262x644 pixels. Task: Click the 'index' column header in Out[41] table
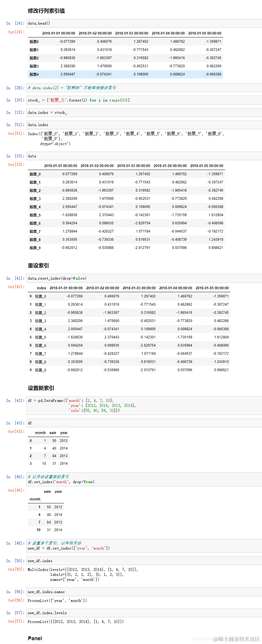coord(41,288)
